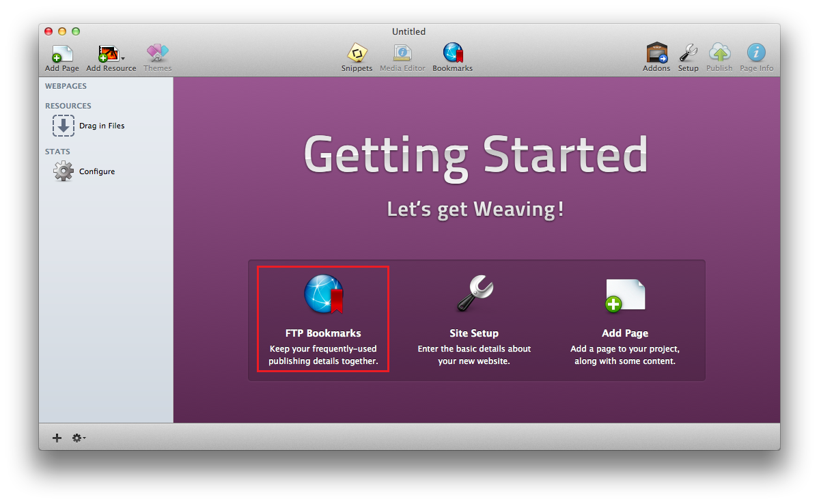This screenshot has width=819, height=504.
Task: Click the 'Add a page to your project' description
Action: (625, 355)
